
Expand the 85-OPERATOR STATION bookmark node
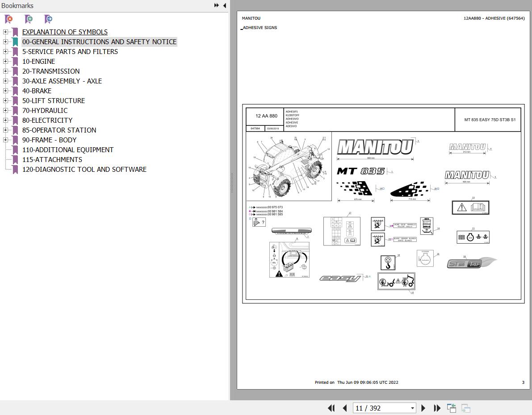point(5,130)
